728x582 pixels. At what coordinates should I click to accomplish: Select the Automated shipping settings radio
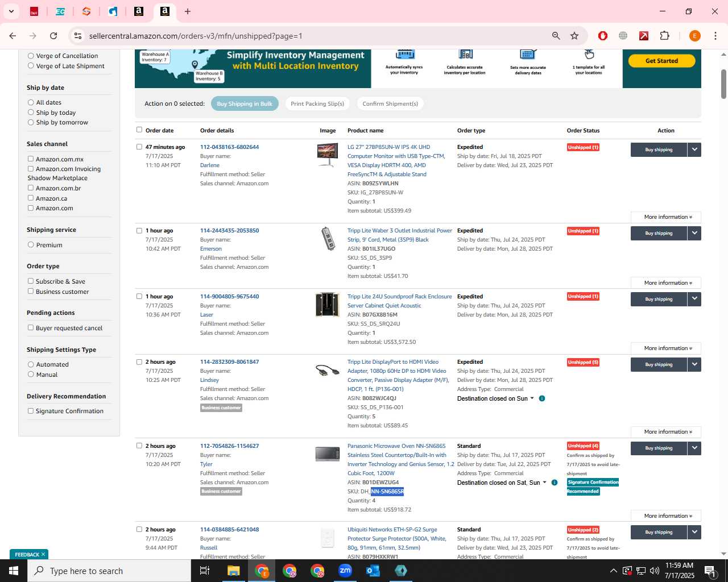[31, 364]
